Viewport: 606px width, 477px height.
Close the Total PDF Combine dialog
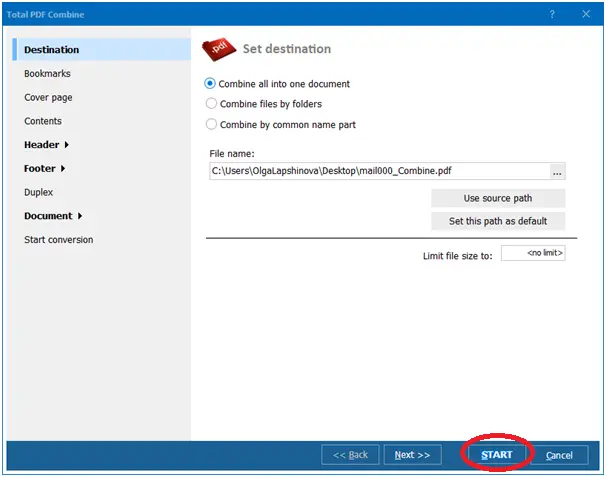click(x=586, y=14)
